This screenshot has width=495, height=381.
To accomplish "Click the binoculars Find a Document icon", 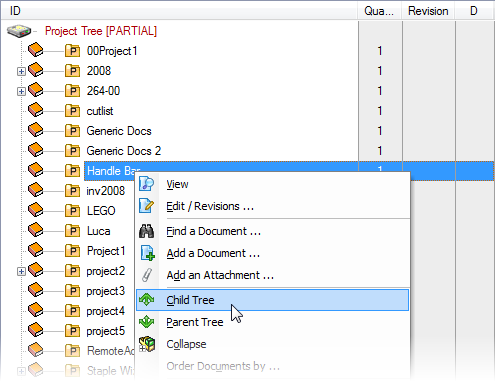I will click(x=146, y=231).
